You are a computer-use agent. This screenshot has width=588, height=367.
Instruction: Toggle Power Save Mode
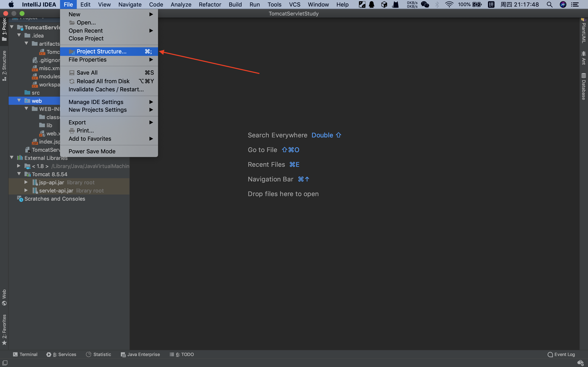coord(92,151)
